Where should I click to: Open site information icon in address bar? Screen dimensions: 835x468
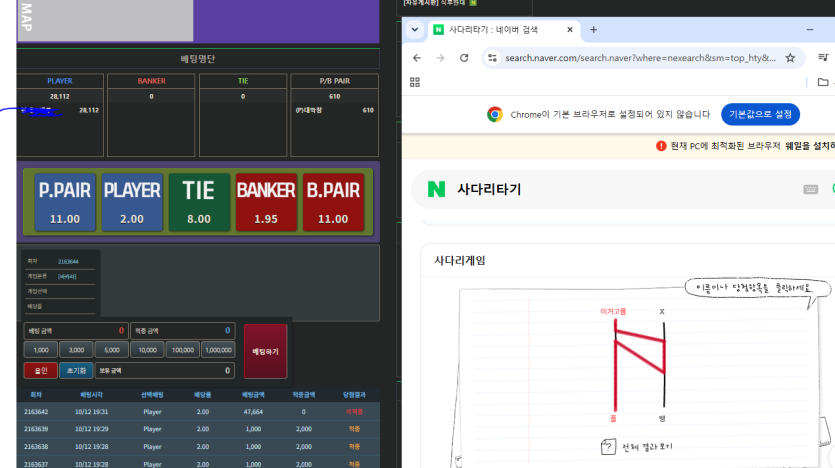click(493, 58)
